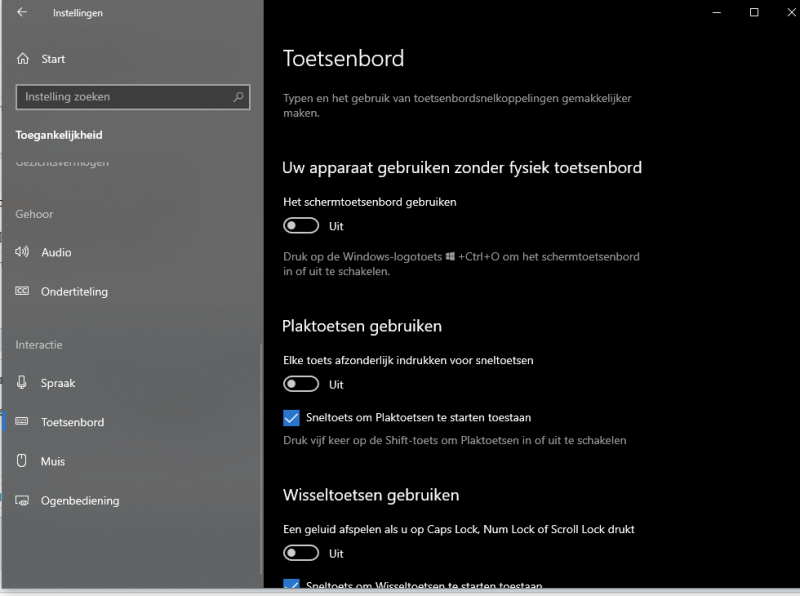Open the Audio settings page

click(56, 252)
